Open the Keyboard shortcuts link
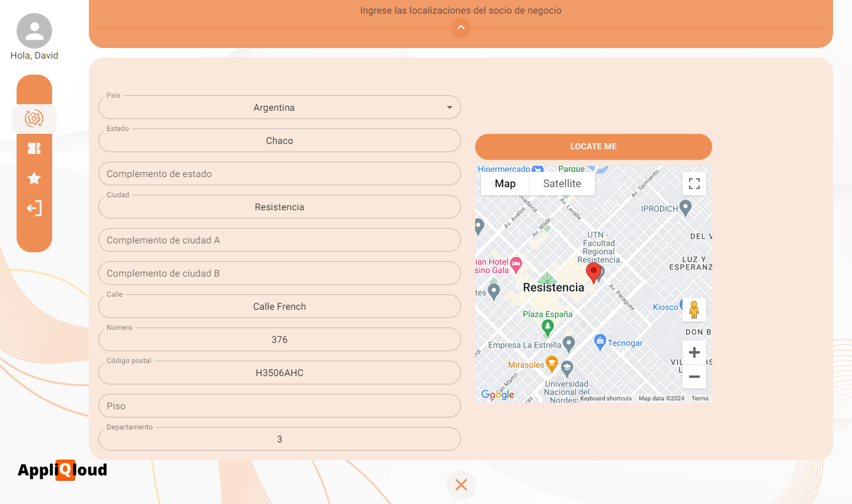 click(x=604, y=398)
